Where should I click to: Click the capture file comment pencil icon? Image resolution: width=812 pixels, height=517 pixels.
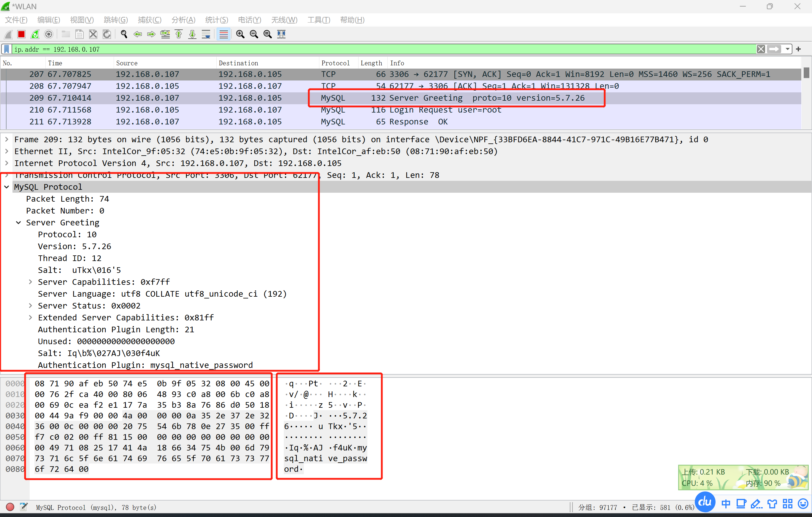[x=24, y=507]
